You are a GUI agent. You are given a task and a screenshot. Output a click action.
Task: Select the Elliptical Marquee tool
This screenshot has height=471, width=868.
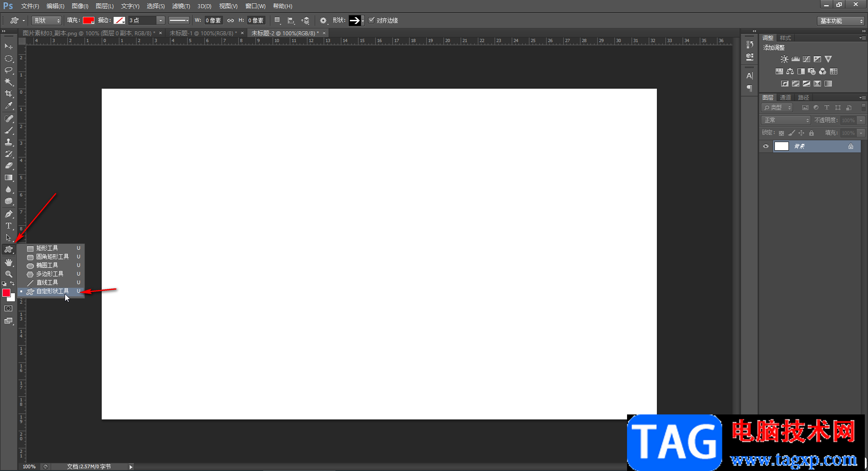(9, 58)
